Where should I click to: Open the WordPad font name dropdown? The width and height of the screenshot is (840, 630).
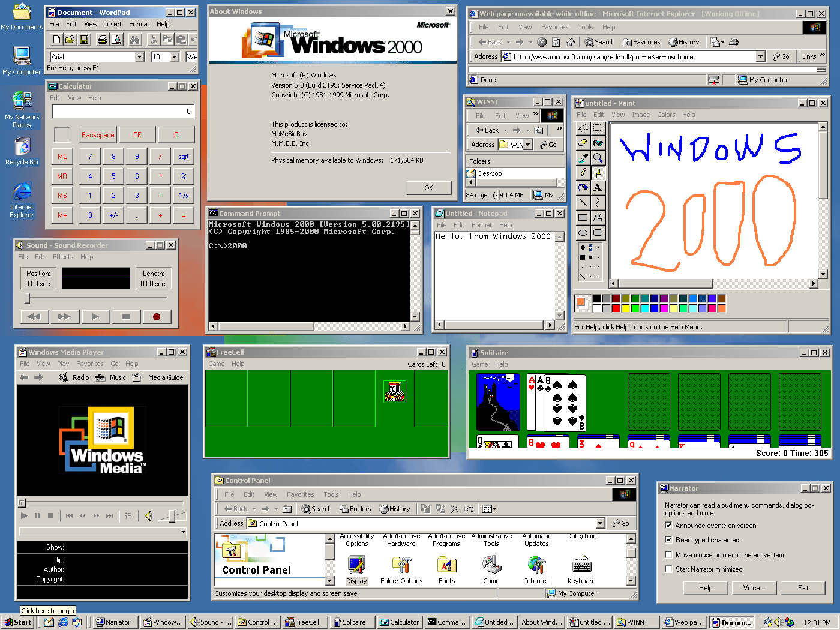click(140, 57)
